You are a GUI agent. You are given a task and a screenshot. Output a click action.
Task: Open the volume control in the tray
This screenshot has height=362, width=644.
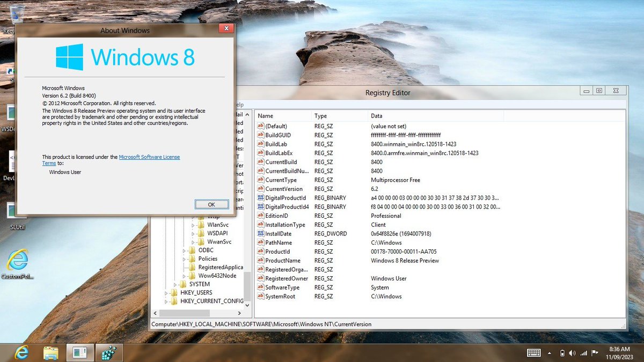point(572,353)
